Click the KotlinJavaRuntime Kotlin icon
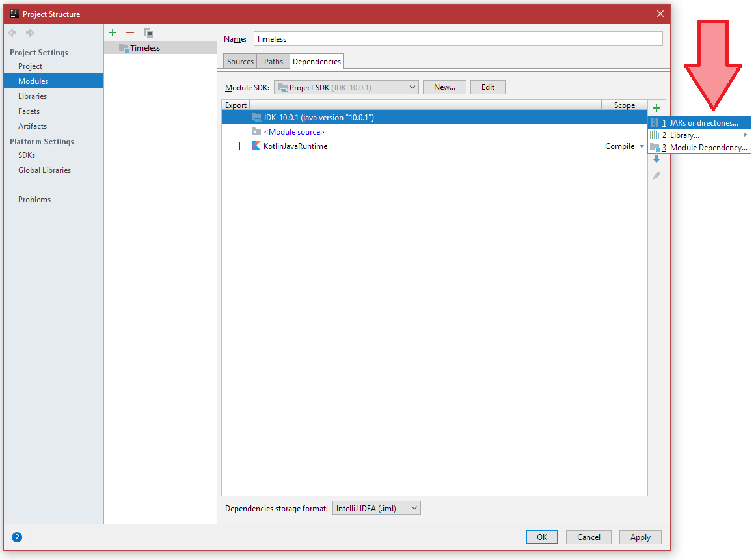 pyautogui.click(x=256, y=146)
